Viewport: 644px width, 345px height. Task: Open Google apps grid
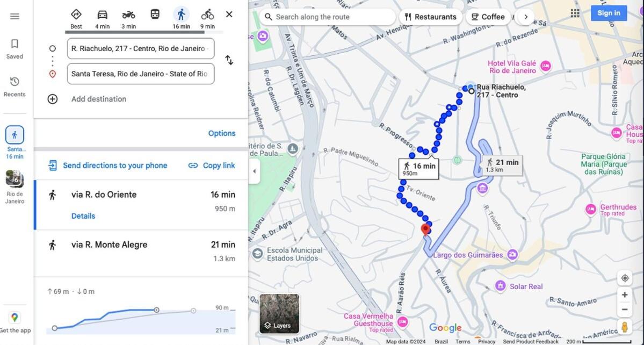click(575, 13)
